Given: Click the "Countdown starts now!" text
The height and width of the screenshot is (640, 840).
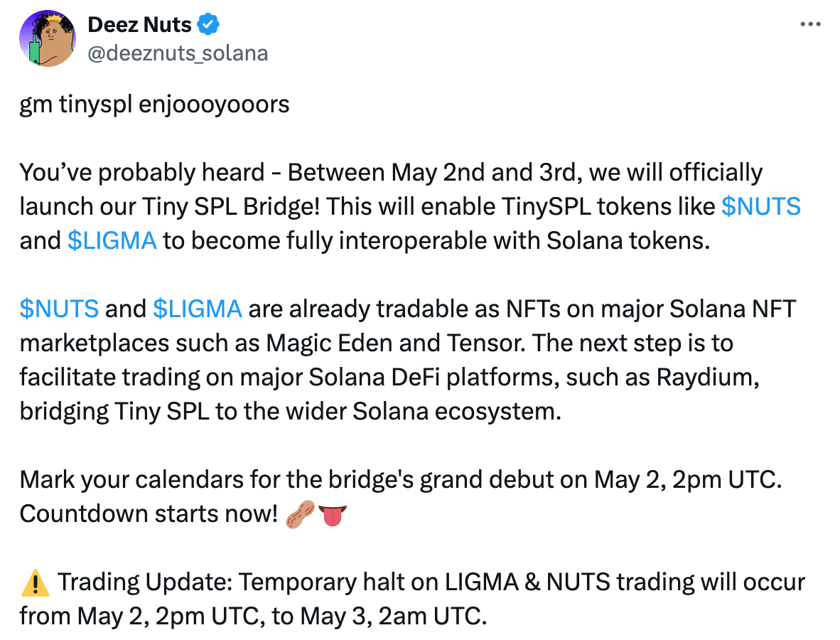Looking at the screenshot, I should [148, 513].
